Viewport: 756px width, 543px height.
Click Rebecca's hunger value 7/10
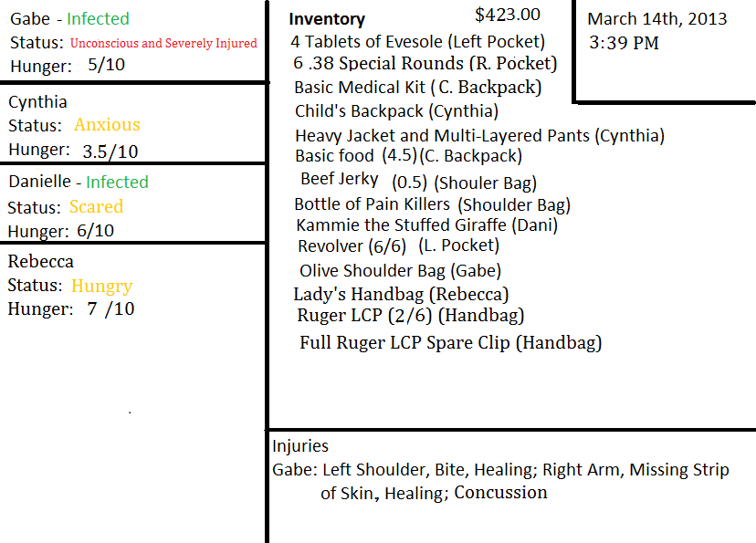pyautogui.click(x=110, y=309)
